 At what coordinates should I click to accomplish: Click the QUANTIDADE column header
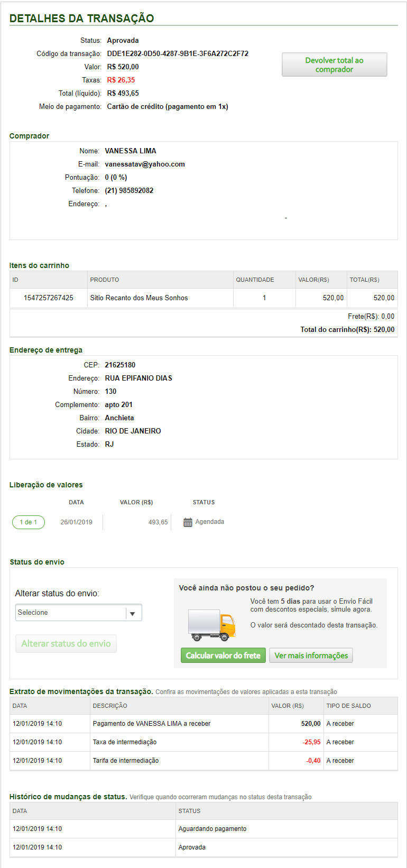coord(255,280)
